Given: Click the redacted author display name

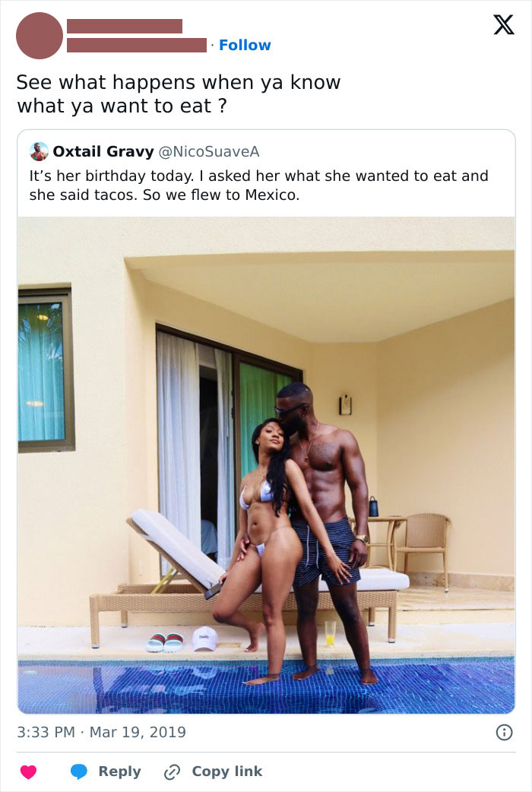Looking at the screenshot, I should click(125, 27).
